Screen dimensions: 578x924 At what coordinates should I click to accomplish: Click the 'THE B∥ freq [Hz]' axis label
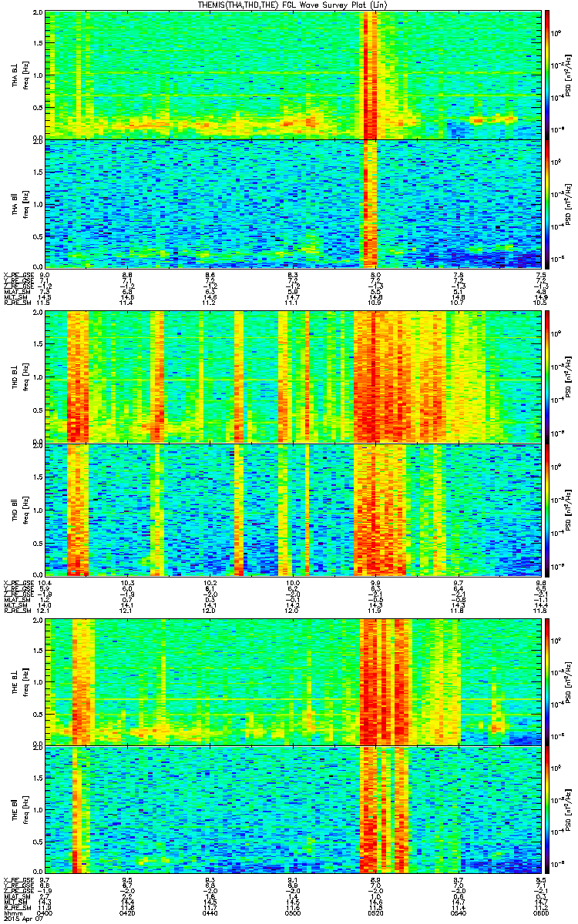pyautogui.click(x=19, y=810)
